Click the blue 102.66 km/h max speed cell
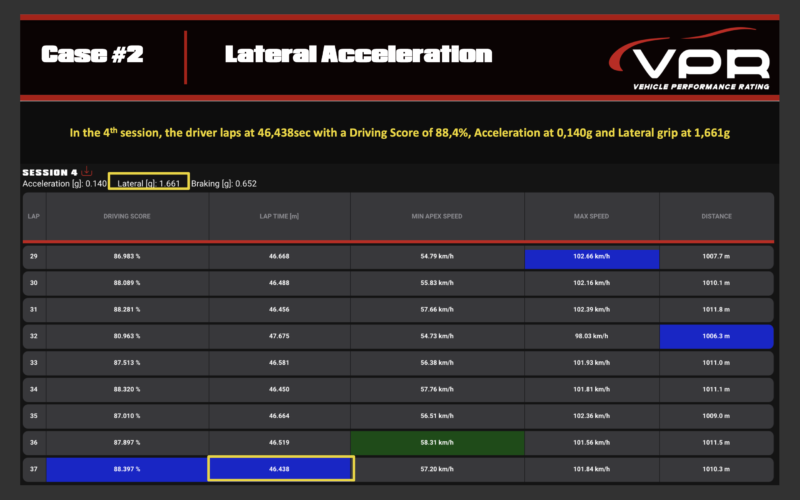Viewport: 800px width, 500px height. pos(592,257)
